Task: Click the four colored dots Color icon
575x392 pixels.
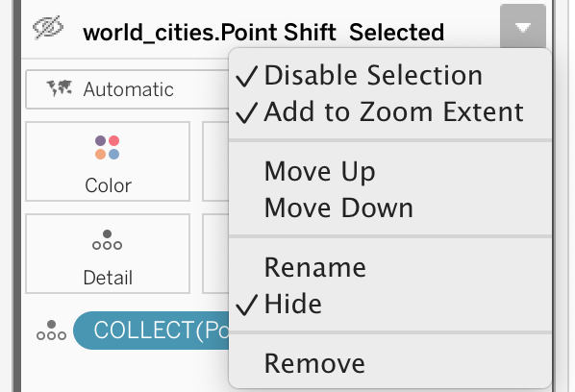Action: pos(108,147)
